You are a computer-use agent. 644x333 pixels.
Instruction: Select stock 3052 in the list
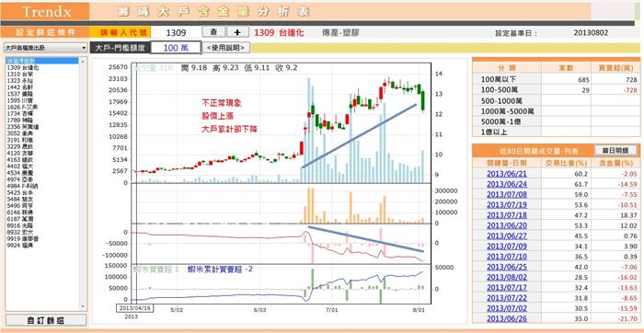point(20,133)
